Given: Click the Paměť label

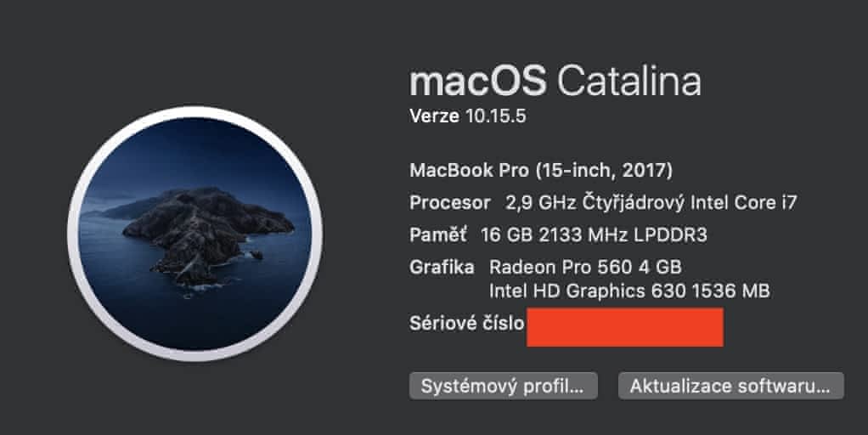Looking at the screenshot, I should click(x=437, y=235).
